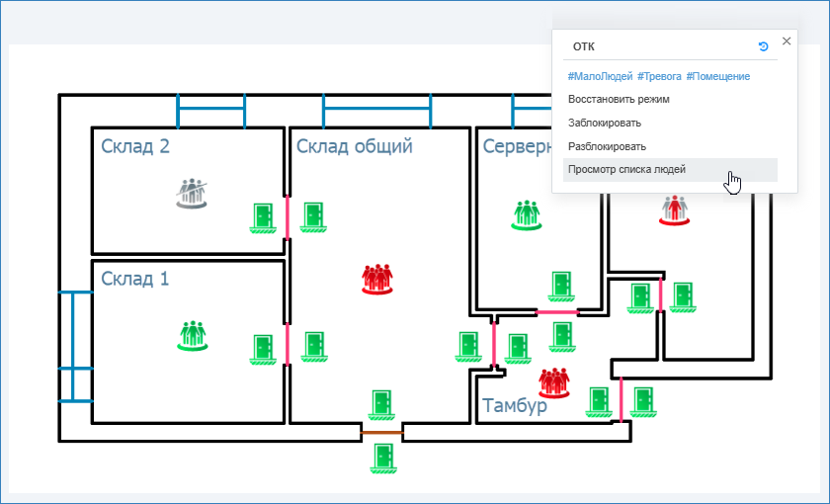The width and height of the screenshot is (830, 504).
Task: Click the gray people icon in Склад 2
Action: pyautogui.click(x=194, y=192)
